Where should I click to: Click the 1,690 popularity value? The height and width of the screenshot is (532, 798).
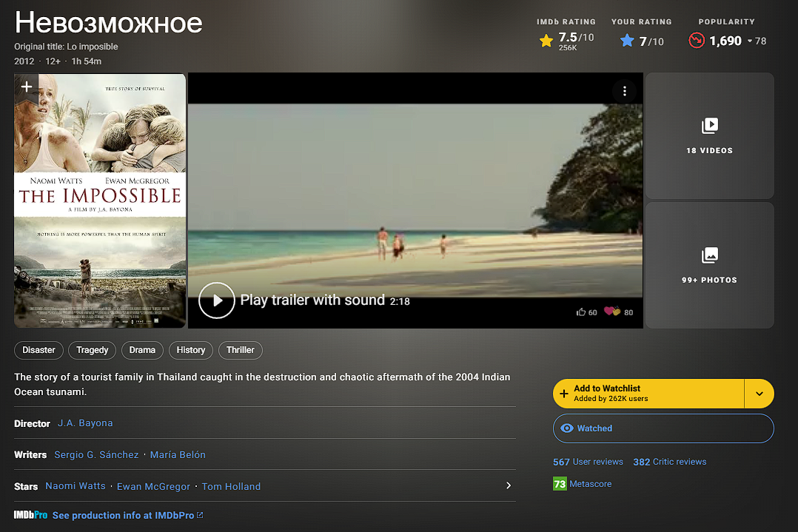725,41
